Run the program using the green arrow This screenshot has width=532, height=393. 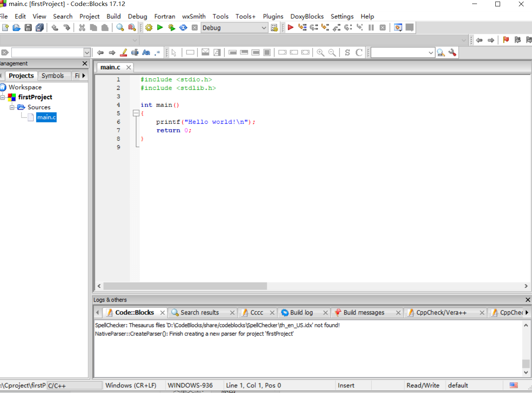coord(160,28)
